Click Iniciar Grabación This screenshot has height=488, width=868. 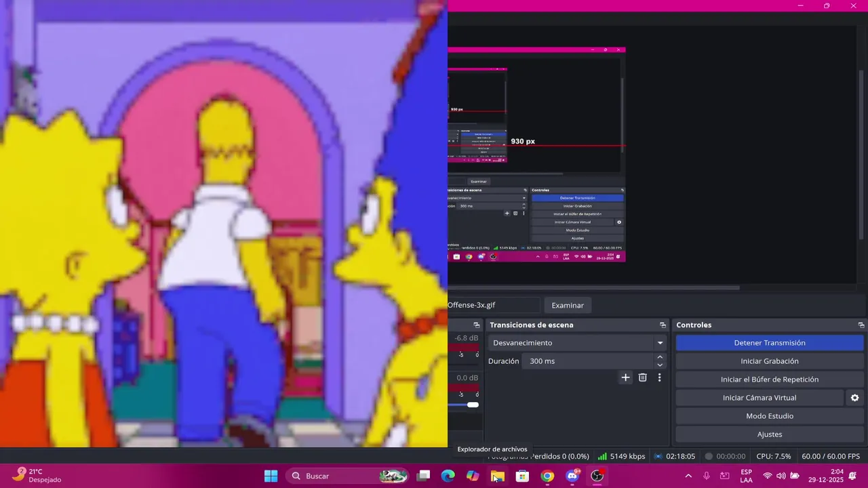tap(770, 361)
